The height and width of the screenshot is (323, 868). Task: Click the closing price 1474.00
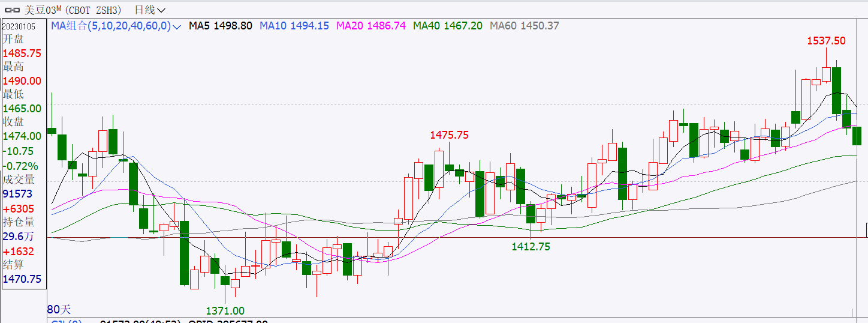(22, 136)
